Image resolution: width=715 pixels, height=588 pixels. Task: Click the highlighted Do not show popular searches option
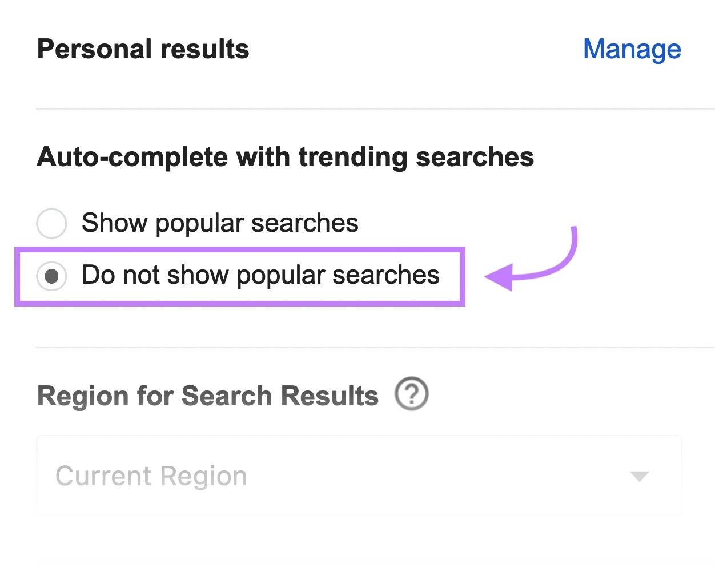(x=260, y=276)
